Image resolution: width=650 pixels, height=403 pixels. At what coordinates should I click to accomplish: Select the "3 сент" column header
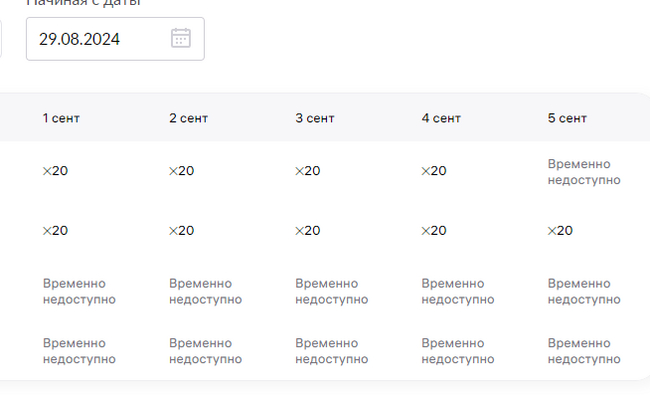click(314, 118)
